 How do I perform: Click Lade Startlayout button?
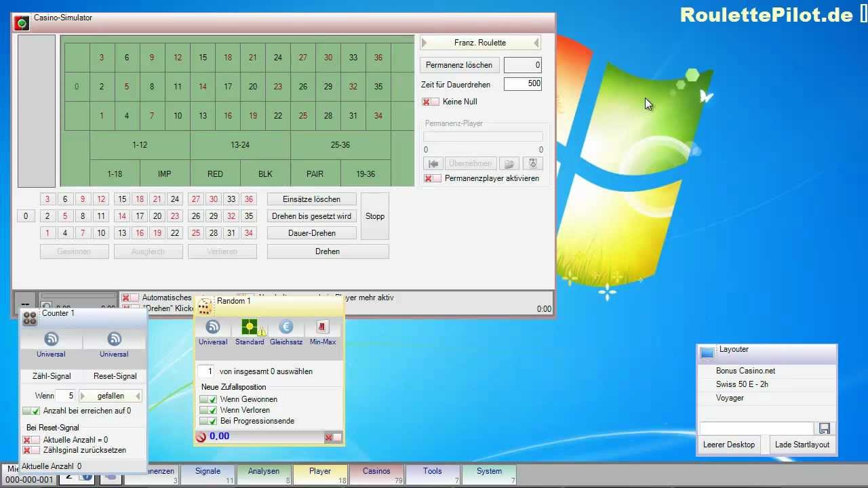tap(802, 445)
